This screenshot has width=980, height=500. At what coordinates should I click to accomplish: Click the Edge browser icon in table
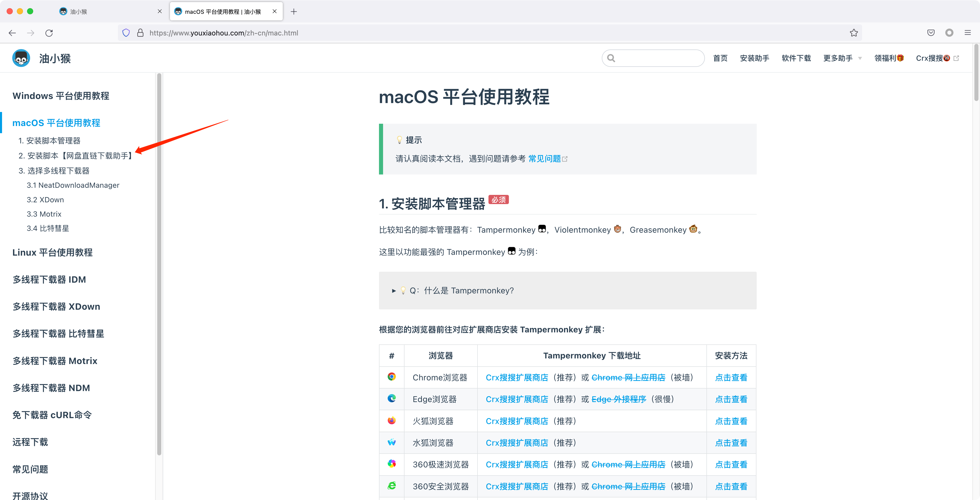point(391,398)
